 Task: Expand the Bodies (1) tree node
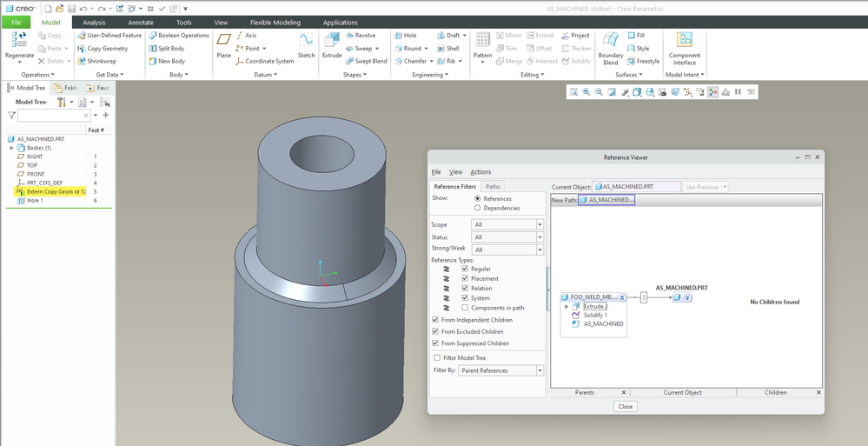click(x=12, y=148)
